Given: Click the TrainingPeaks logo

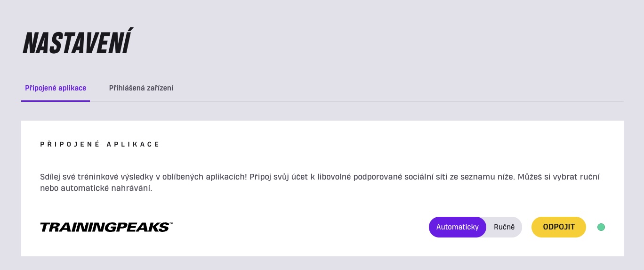Looking at the screenshot, I should pos(106,227).
